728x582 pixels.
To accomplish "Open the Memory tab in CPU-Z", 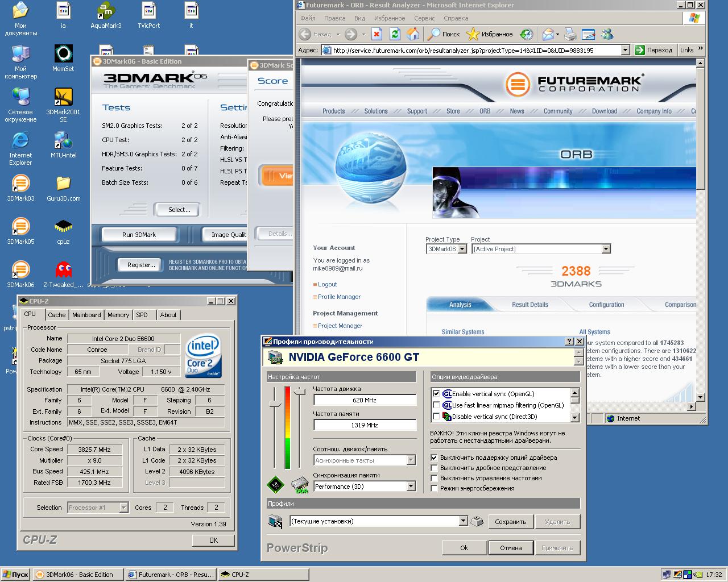I will pos(118,315).
